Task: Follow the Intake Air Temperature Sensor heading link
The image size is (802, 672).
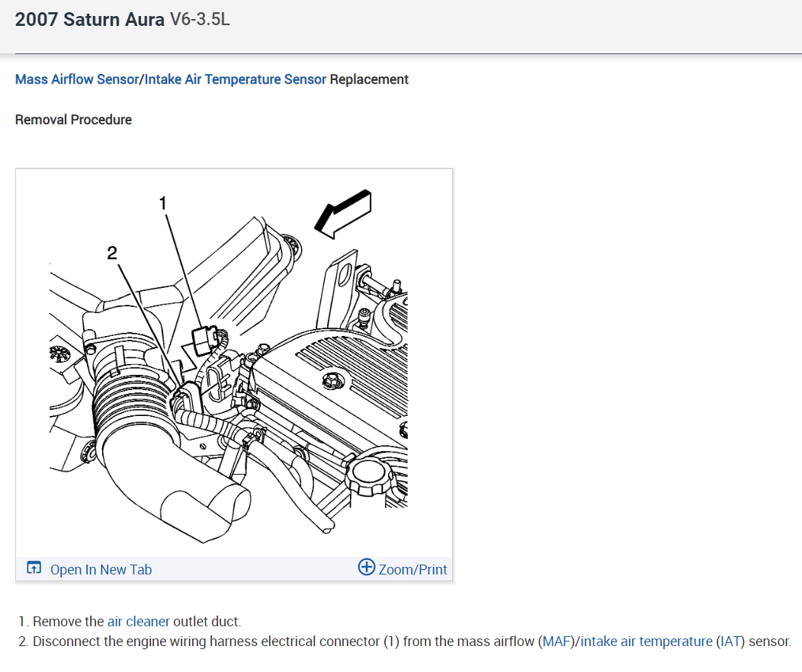Action: coord(236,79)
